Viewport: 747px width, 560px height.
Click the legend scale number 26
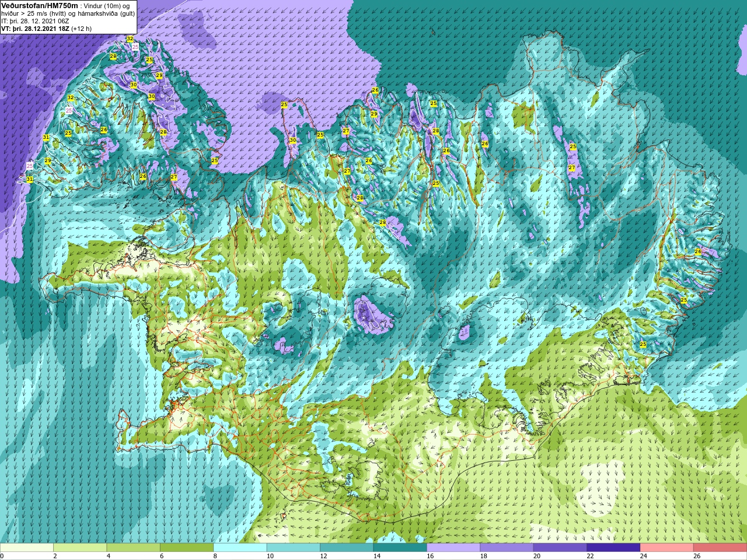click(697, 556)
